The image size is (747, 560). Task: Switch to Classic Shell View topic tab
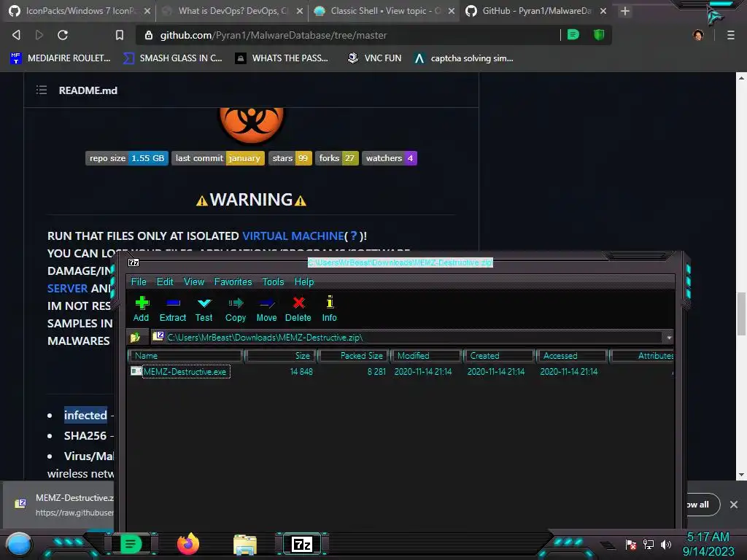coord(385,11)
